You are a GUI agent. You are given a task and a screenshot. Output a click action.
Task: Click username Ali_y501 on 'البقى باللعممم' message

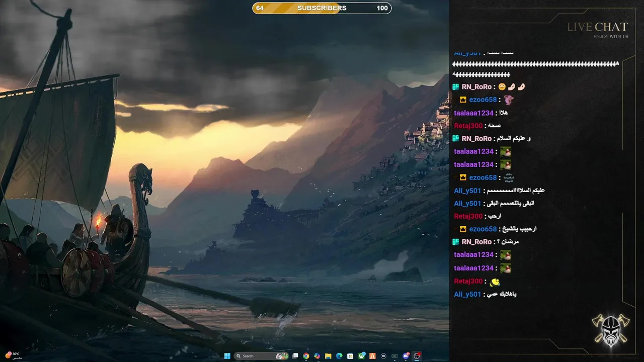(467, 203)
